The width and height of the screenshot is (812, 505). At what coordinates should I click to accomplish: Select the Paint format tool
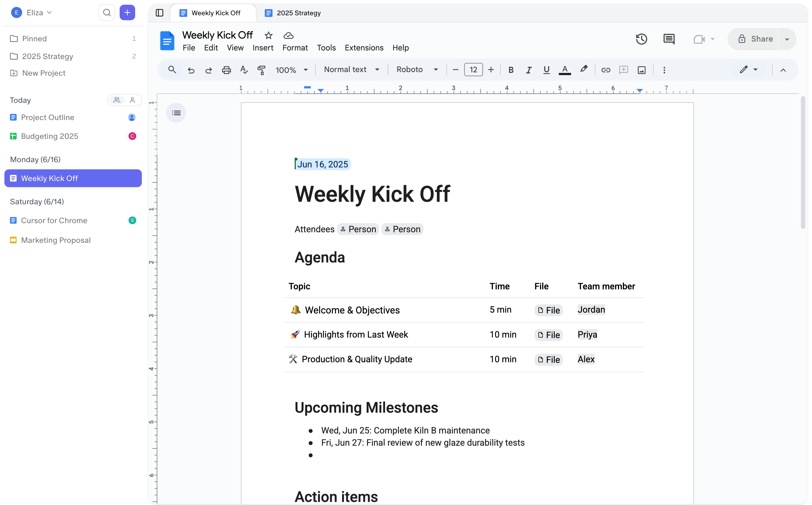click(x=262, y=70)
